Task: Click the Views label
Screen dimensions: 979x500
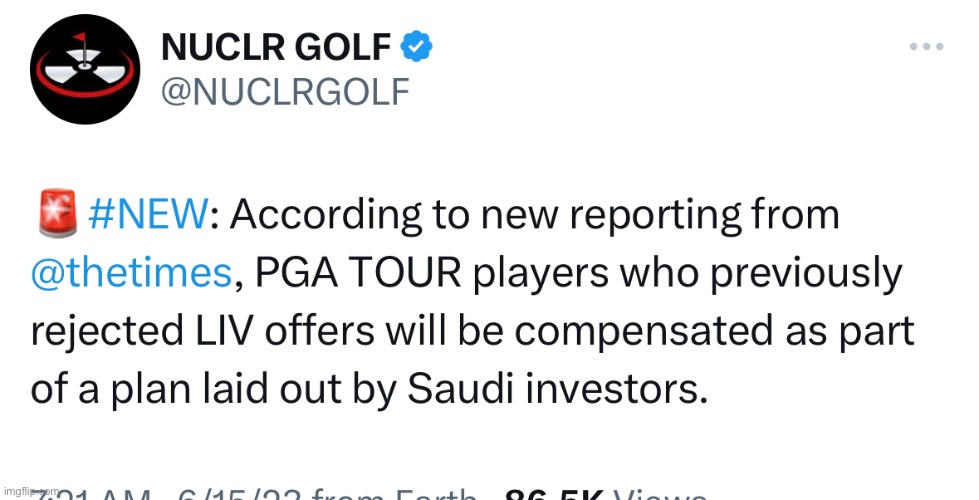Action: pyautogui.click(x=658, y=495)
